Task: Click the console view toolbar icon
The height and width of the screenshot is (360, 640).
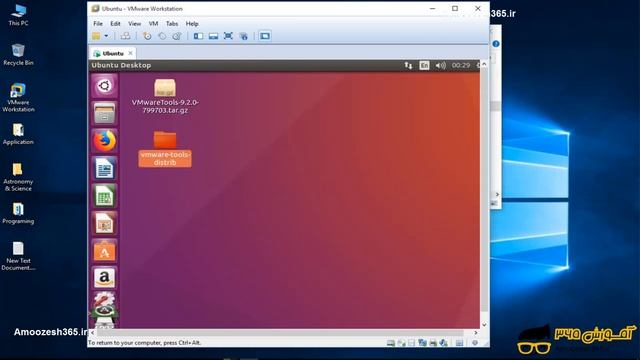Action: [265, 36]
